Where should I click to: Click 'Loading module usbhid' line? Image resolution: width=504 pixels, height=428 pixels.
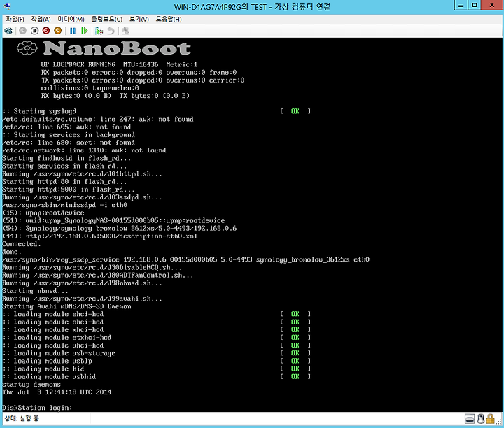tap(49, 377)
